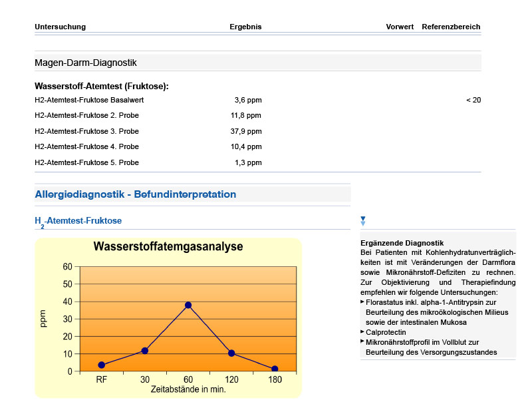Select the 60-minute peak data point
The image size is (532, 416).
point(188,305)
